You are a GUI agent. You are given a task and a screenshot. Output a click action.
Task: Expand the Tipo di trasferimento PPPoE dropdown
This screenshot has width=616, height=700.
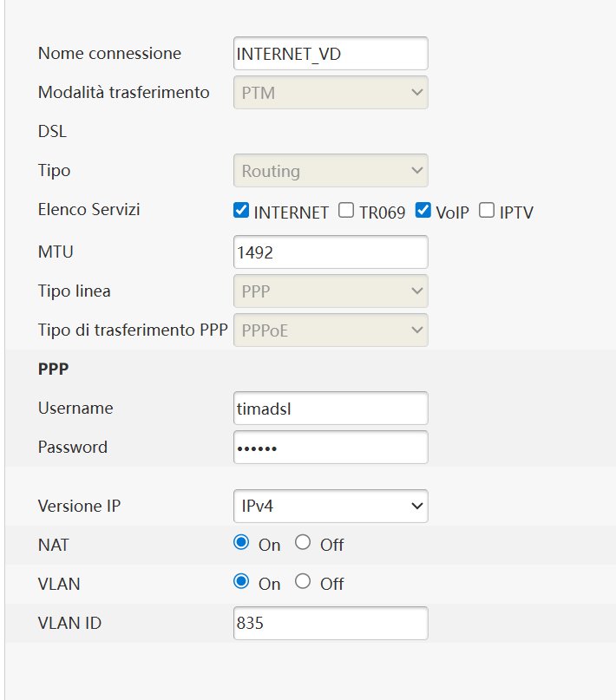click(331, 330)
